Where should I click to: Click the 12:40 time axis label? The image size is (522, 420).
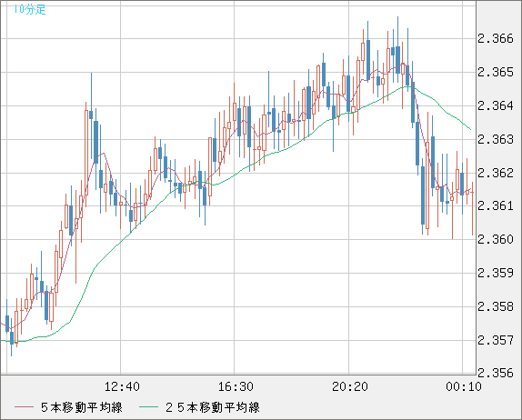[x=122, y=386]
